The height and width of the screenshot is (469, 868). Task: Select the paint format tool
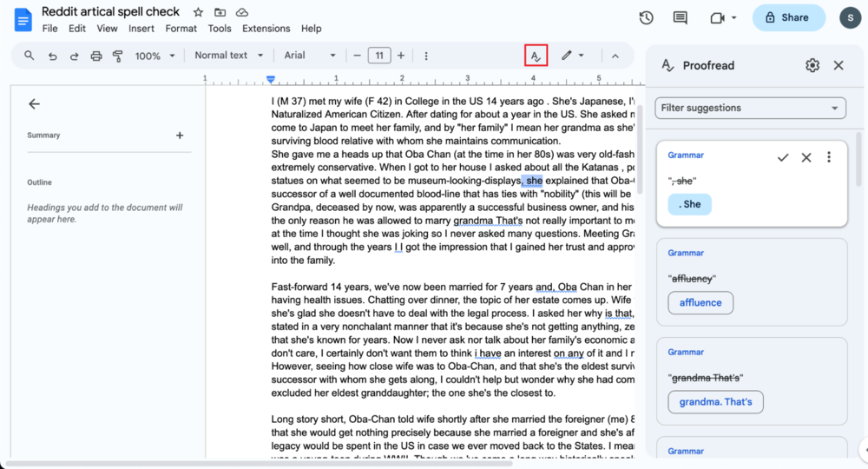tap(118, 56)
